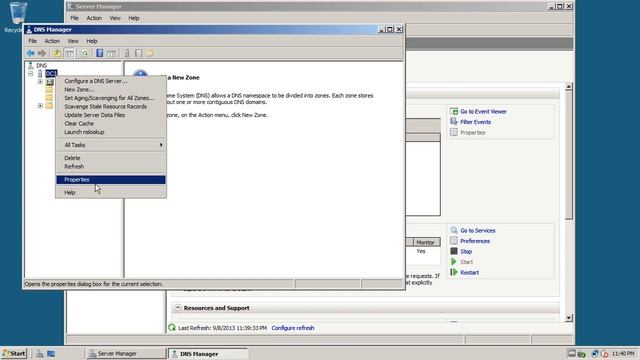The image size is (640, 360).
Task: Click the Configure refresh link
Action: tap(293, 328)
